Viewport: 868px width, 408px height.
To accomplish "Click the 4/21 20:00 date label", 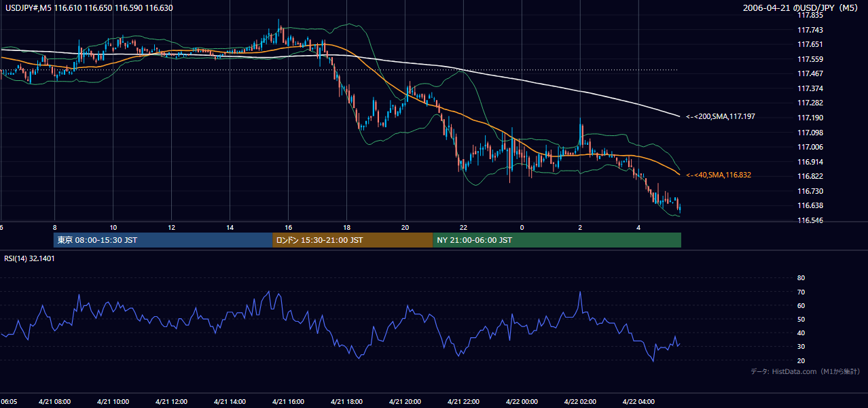I will (405, 401).
